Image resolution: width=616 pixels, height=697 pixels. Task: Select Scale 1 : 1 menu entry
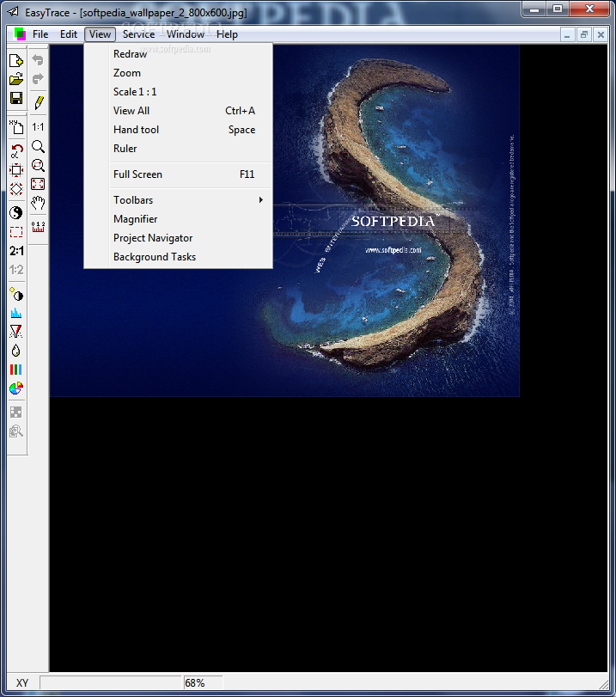178,92
